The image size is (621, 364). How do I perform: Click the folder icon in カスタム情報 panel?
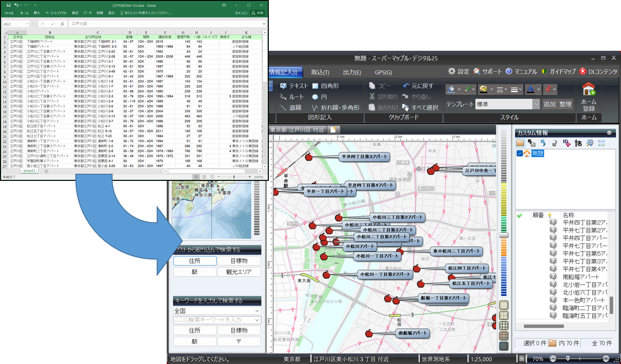pyautogui.click(x=520, y=143)
